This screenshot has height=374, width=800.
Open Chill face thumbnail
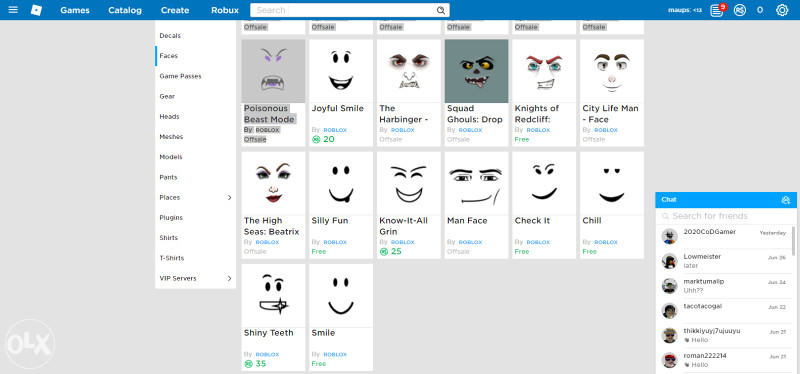point(612,183)
